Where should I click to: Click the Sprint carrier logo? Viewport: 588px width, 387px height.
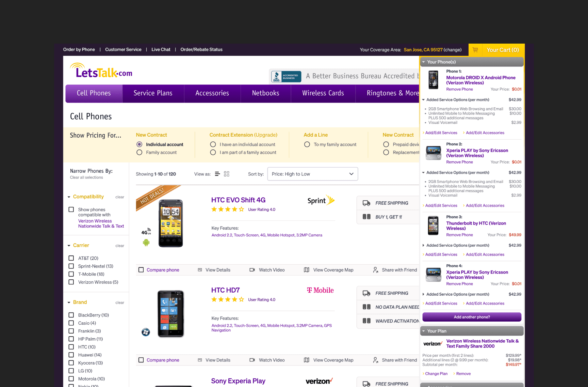[x=321, y=200]
